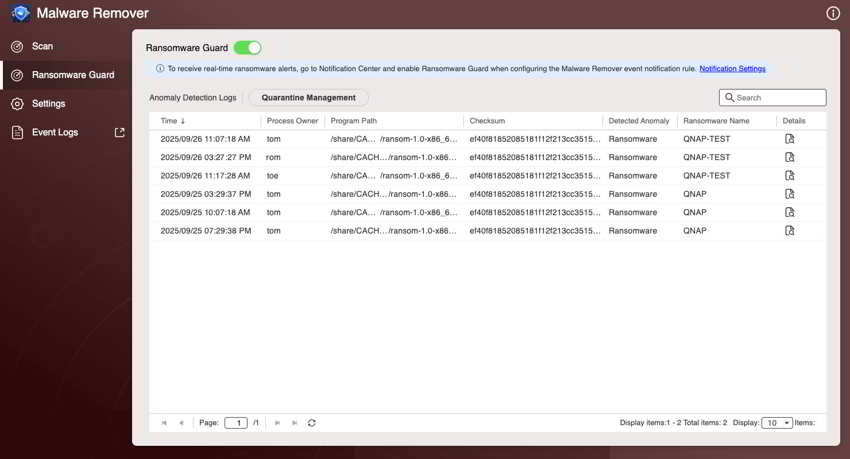The image size is (850, 459).
Task: Open the Notification Settings link
Action: [x=732, y=69]
